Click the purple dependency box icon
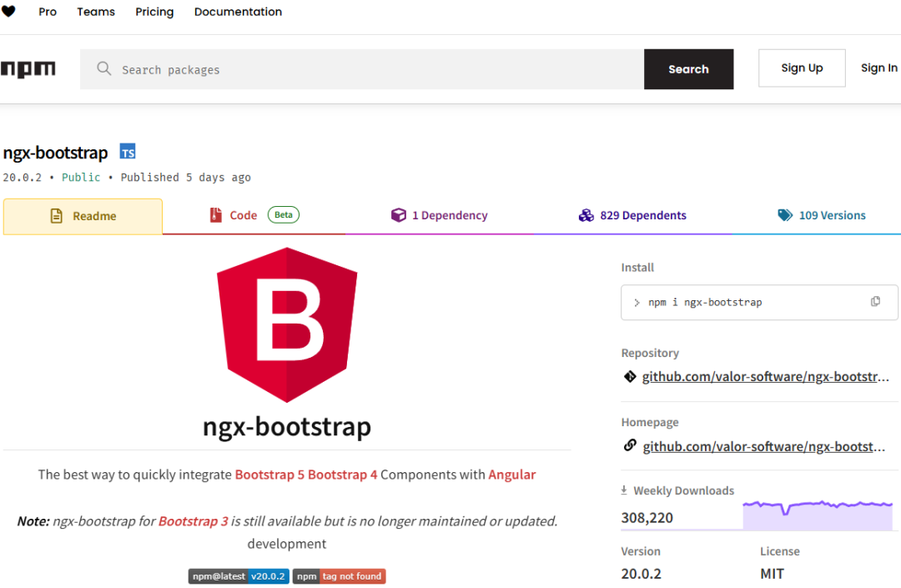901x588 pixels. (398, 214)
